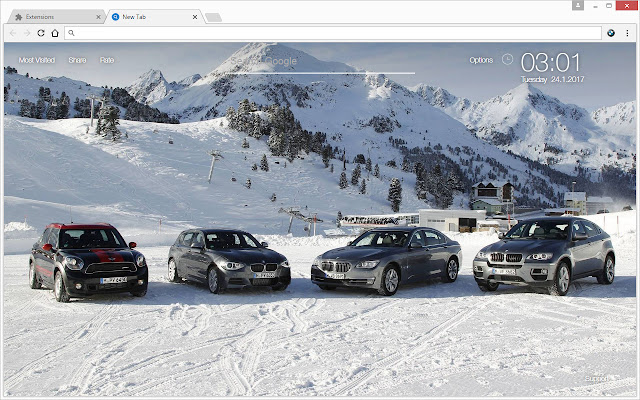Click the Support link
The width and height of the screenshot is (640, 400).
pyautogui.click(x=596, y=379)
